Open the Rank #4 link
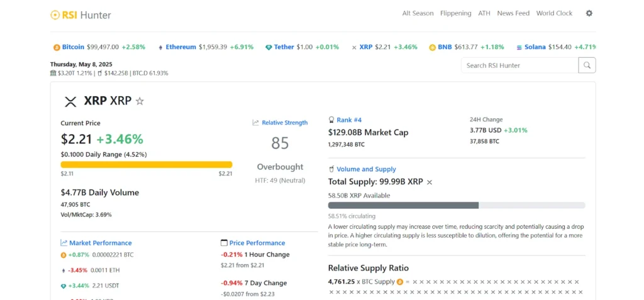 click(x=349, y=120)
